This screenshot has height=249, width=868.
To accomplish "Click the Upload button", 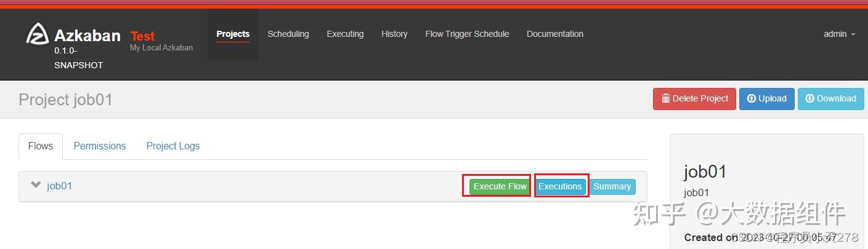I will (x=766, y=98).
